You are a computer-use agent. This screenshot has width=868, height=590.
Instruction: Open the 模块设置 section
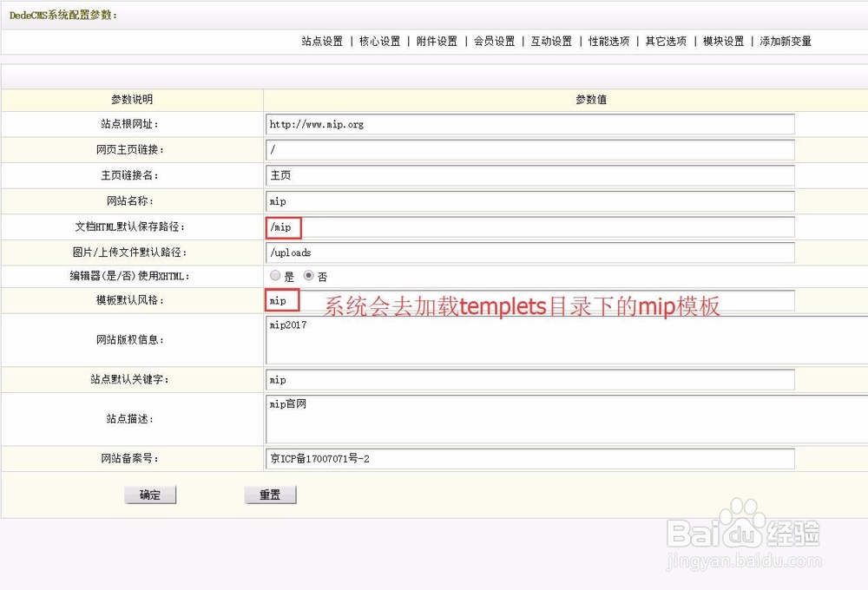coord(722,41)
